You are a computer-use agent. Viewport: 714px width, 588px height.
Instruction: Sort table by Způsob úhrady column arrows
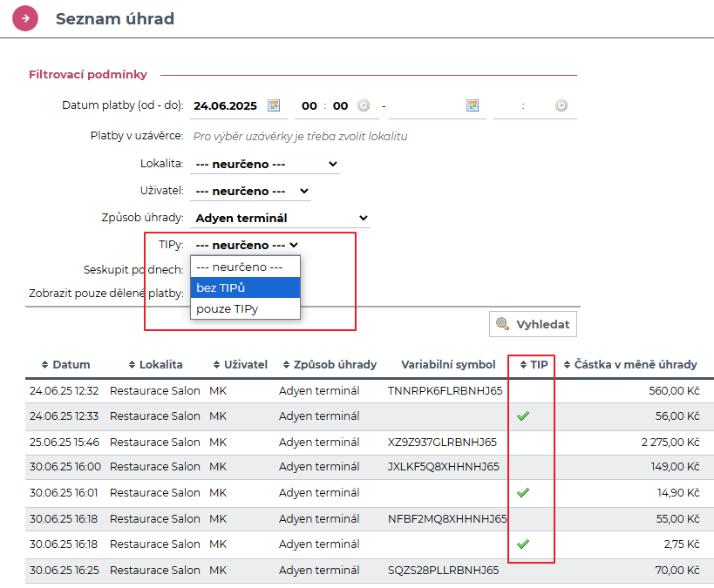(x=287, y=364)
